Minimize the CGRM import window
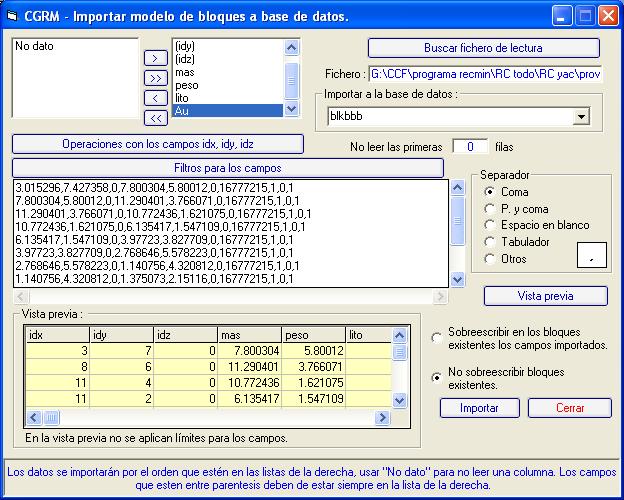Screen dimensions: 624x500 tap(562, 16)
